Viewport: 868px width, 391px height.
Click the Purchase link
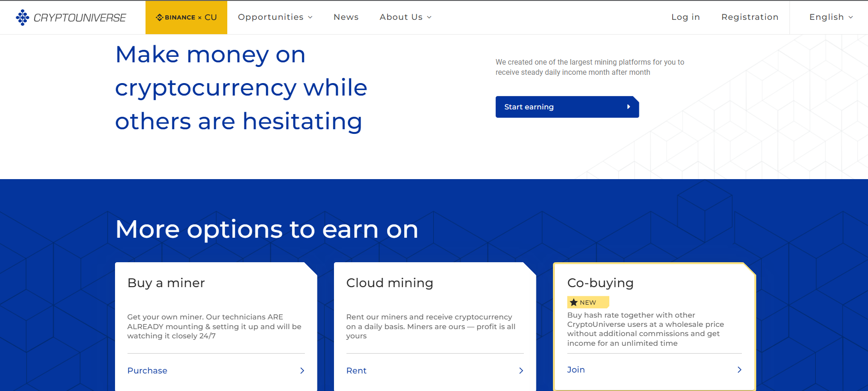tap(147, 371)
